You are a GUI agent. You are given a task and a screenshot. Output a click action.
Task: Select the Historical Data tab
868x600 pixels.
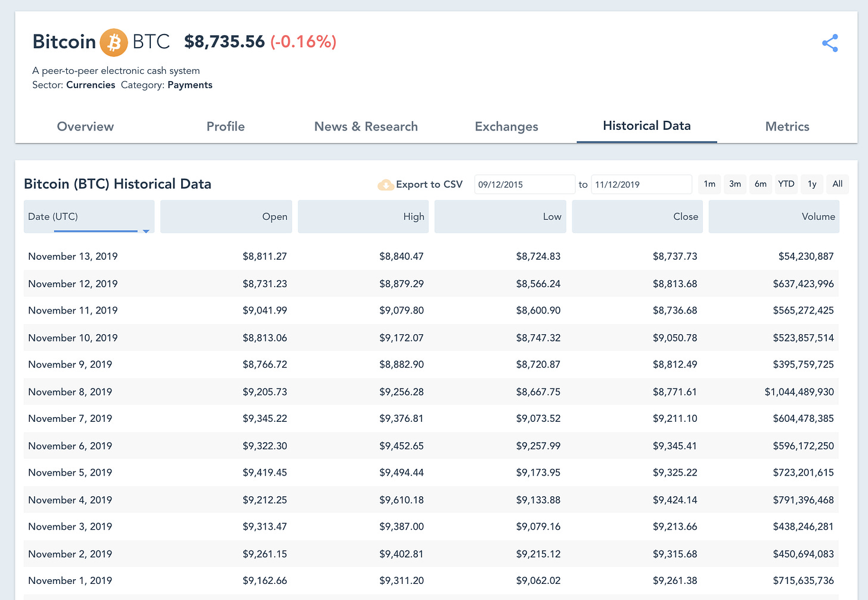(647, 126)
